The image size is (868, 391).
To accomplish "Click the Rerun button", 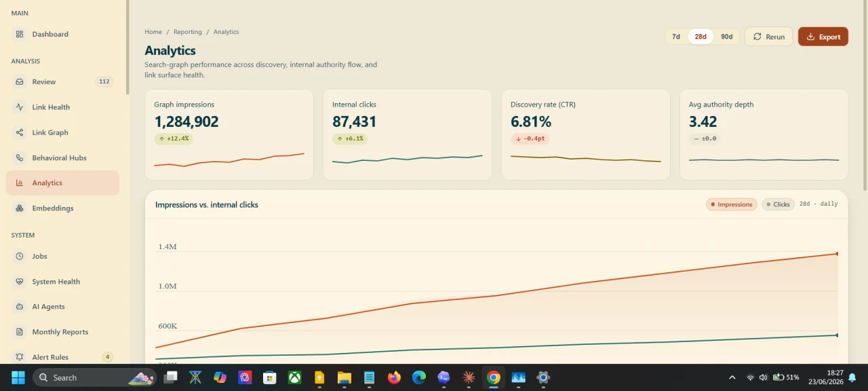I will (768, 37).
